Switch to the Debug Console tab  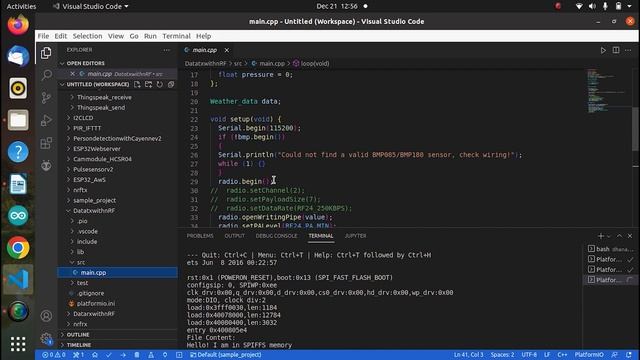[x=276, y=236]
